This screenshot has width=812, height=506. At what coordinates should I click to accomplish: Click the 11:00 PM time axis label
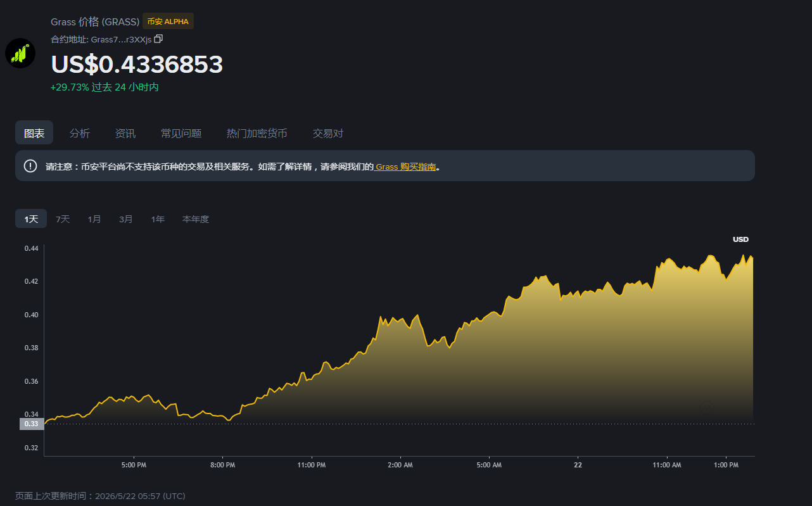click(x=312, y=465)
